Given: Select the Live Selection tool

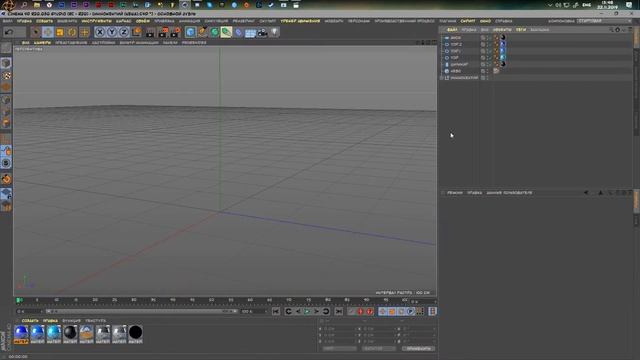Looking at the screenshot, I should point(36,32).
